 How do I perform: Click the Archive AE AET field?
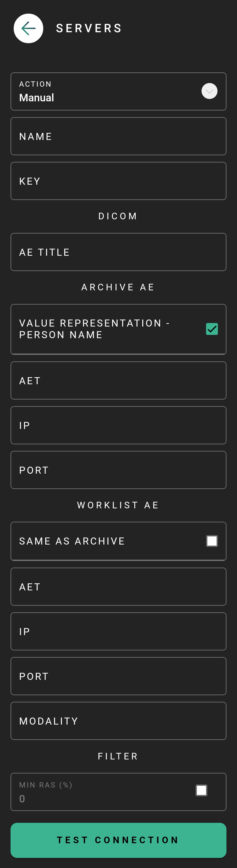(118, 380)
